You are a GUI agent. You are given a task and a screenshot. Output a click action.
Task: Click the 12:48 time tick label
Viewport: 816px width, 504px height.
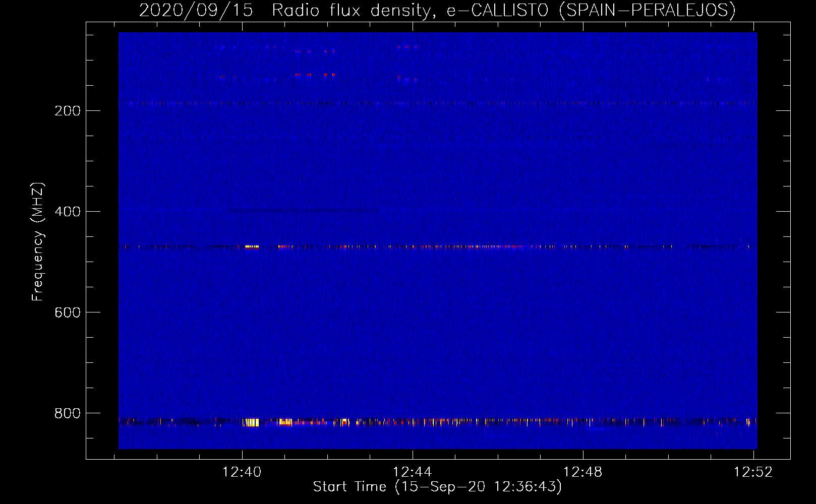(x=583, y=472)
